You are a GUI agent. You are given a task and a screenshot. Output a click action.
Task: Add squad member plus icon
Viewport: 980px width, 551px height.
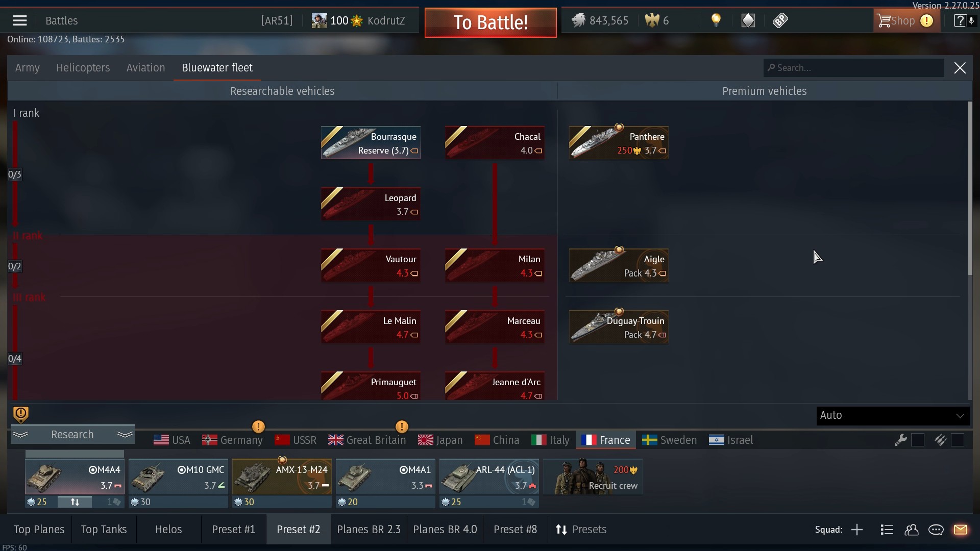click(857, 530)
